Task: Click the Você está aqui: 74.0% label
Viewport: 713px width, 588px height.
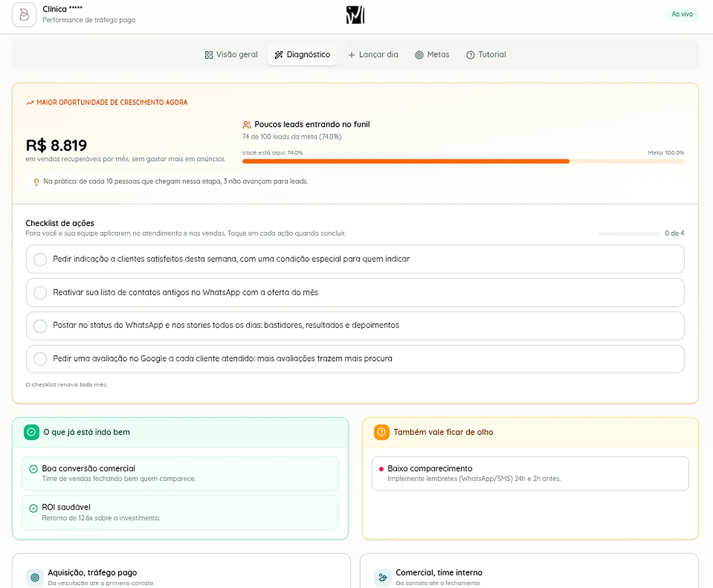Action: click(272, 153)
